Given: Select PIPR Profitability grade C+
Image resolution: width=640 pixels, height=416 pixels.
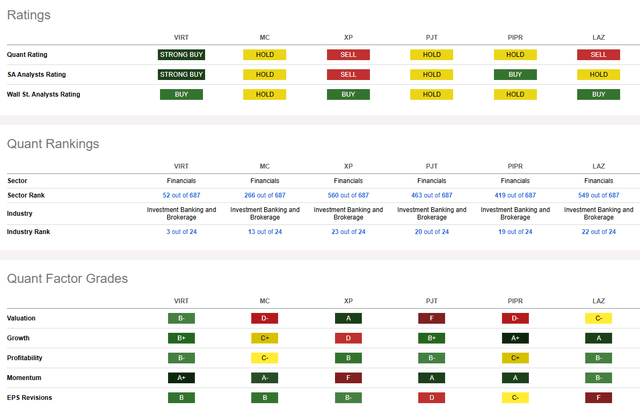Looking at the screenshot, I should point(515,358).
